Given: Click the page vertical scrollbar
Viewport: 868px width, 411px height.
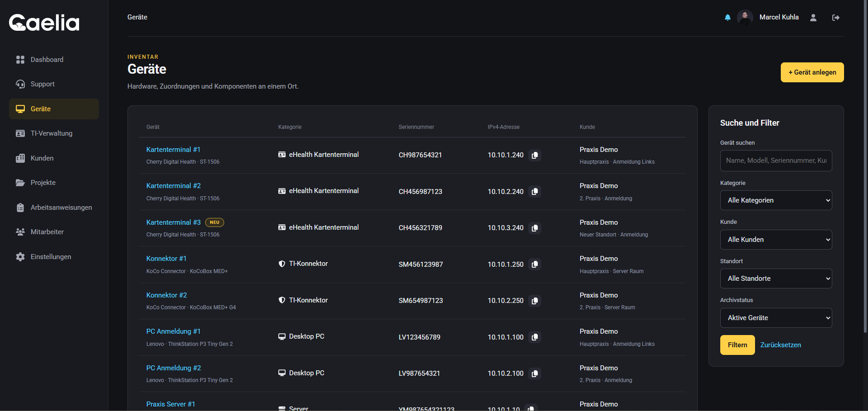Looking at the screenshot, I should (865, 166).
